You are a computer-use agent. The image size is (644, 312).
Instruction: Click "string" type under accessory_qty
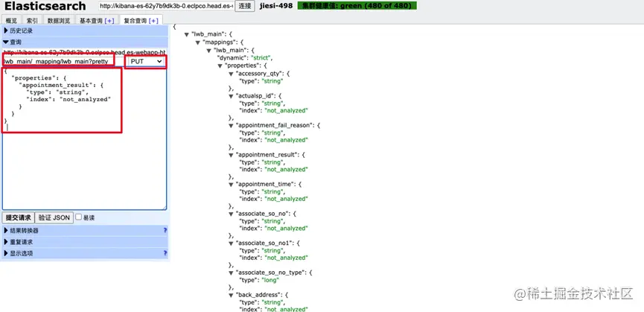(x=273, y=81)
